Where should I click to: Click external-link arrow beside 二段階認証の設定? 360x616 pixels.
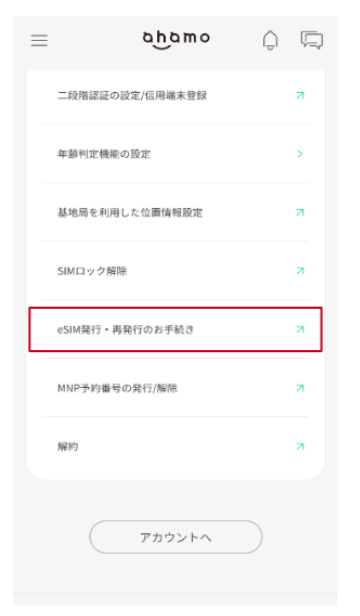300,95
